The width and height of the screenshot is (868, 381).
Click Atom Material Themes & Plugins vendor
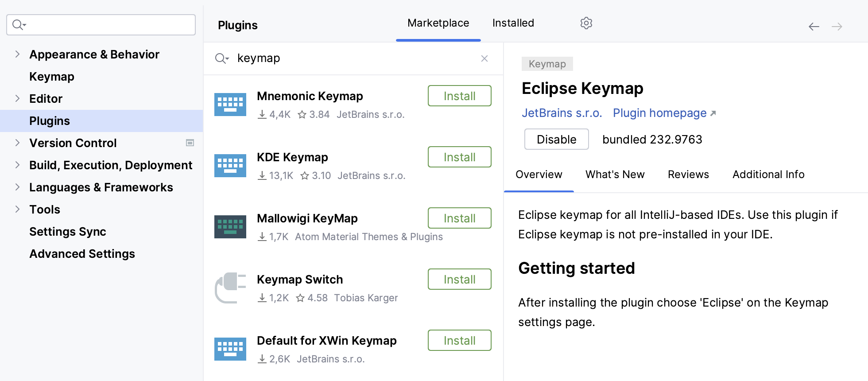(x=369, y=237)
